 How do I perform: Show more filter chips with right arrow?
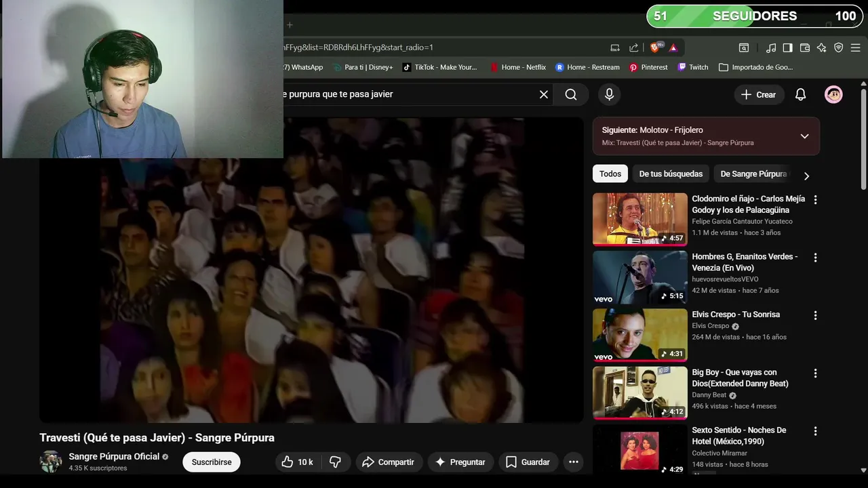coord(806,176)
